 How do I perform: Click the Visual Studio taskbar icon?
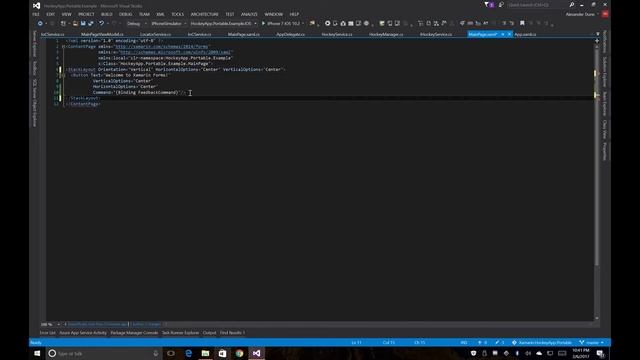click(256, 353)
